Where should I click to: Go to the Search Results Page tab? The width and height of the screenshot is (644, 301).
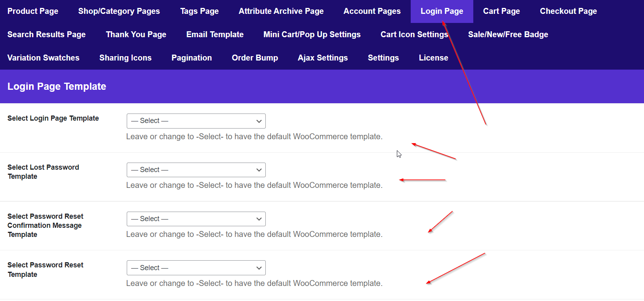(x=46, y=35)
